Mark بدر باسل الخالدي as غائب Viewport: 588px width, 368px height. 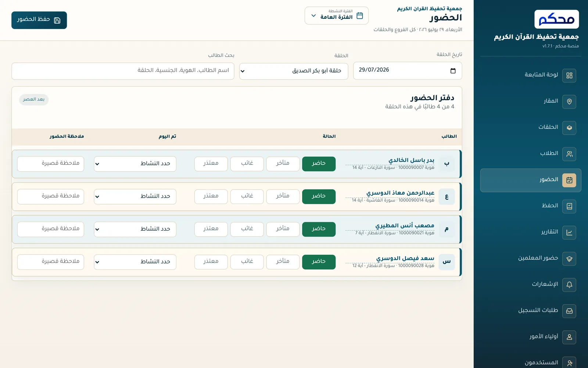tap(247, 164)
